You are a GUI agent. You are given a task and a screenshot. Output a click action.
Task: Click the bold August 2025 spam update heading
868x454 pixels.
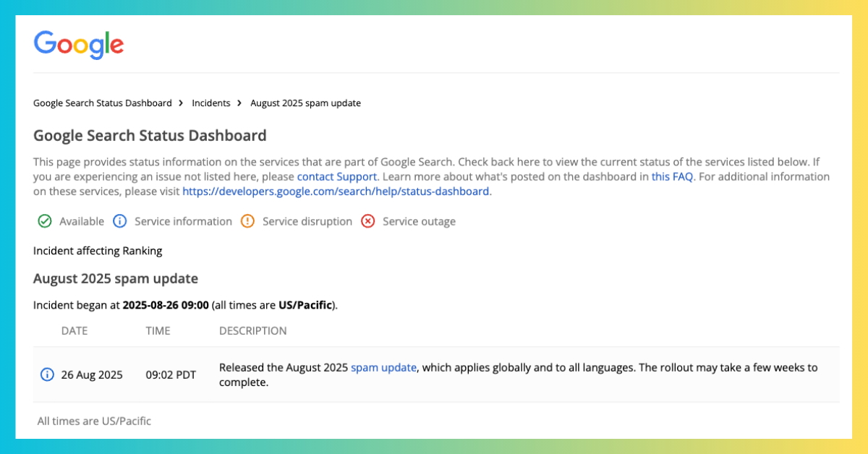click(116, 278)
